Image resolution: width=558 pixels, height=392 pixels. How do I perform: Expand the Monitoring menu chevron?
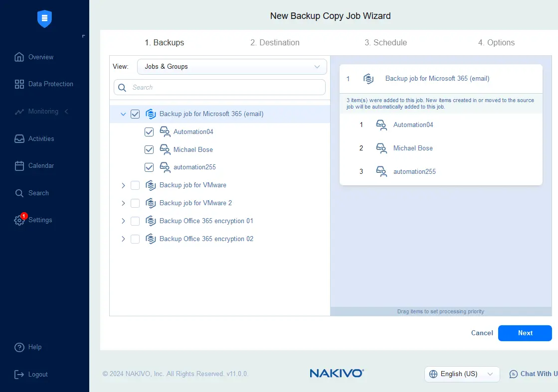pos(66,112)
